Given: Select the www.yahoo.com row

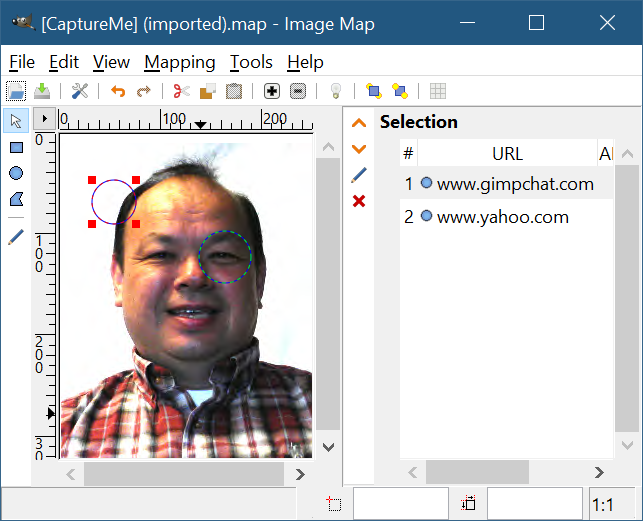Looking at the screenshot, I should (x=506, y=217).
